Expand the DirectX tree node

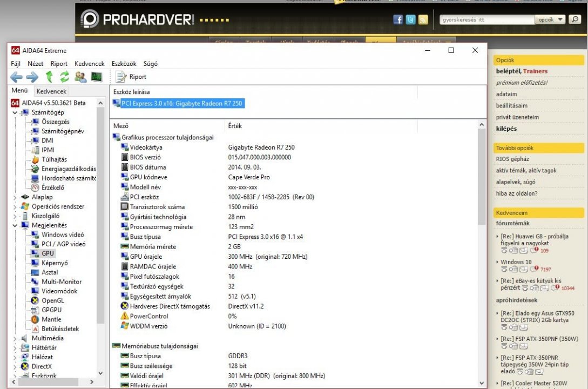click(15, 366)
